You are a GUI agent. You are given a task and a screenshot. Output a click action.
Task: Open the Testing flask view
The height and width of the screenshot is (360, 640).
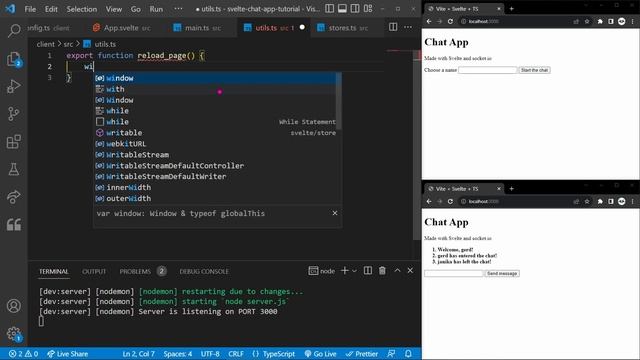pos(14,169)
